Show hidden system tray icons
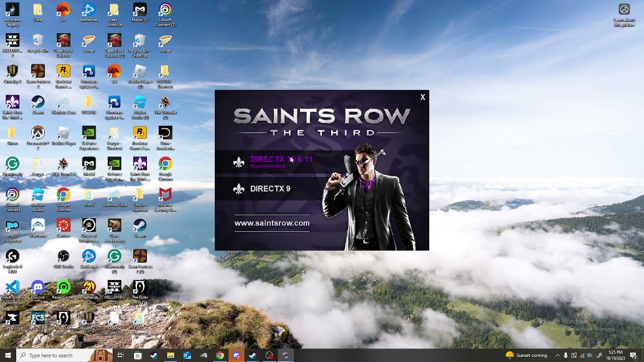644x362 pixels. (557, 355)
